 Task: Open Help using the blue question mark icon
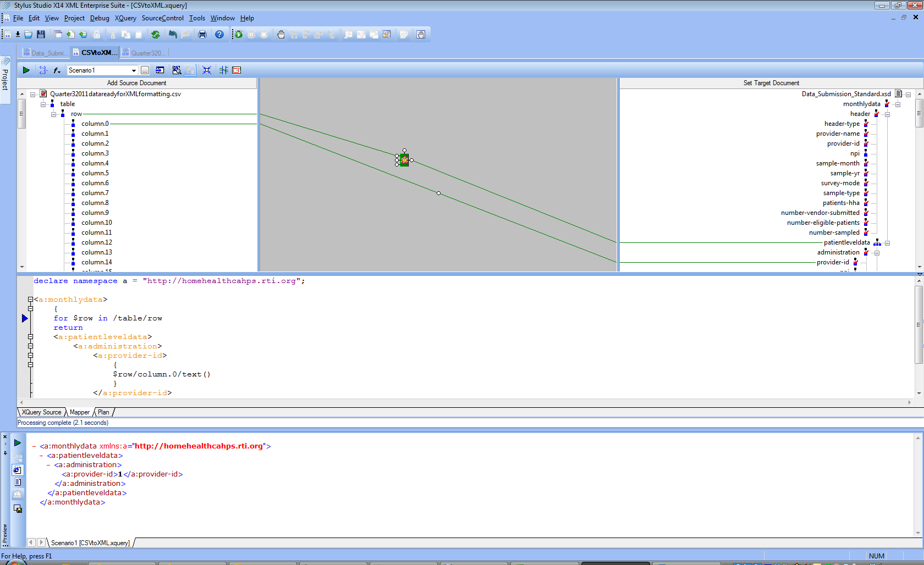click(x=219, y=35)
